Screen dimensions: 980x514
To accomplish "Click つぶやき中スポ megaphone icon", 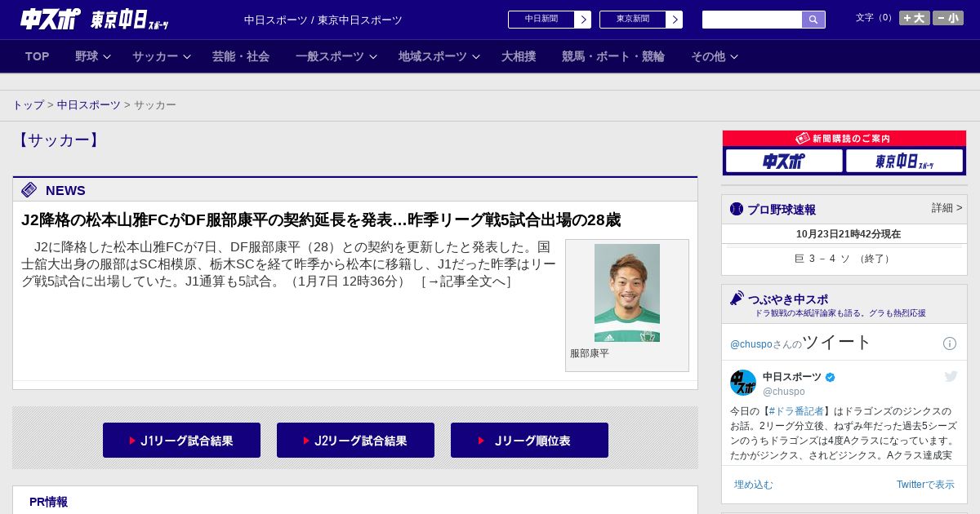I will coord(737,299).
